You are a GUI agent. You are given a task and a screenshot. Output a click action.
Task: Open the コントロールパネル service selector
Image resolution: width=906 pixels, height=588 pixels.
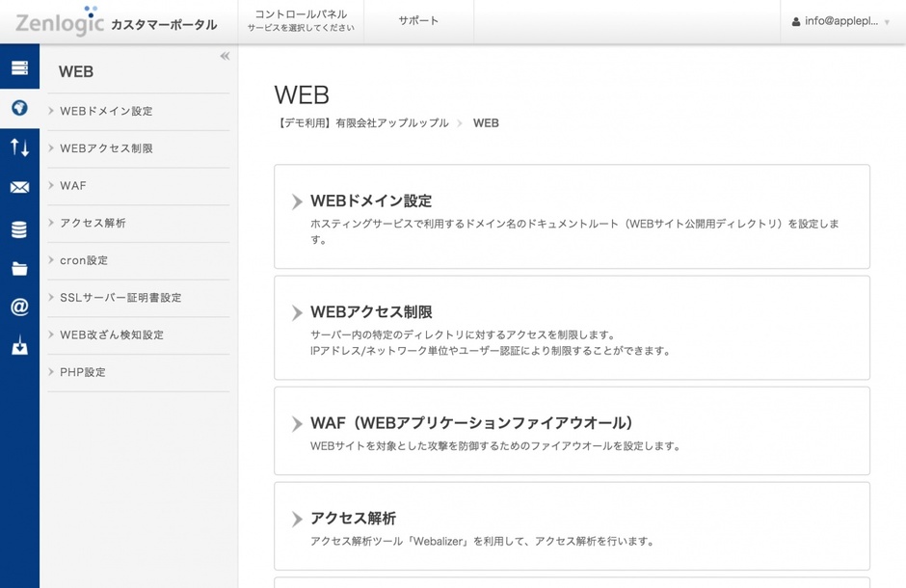tap(301, 21)
